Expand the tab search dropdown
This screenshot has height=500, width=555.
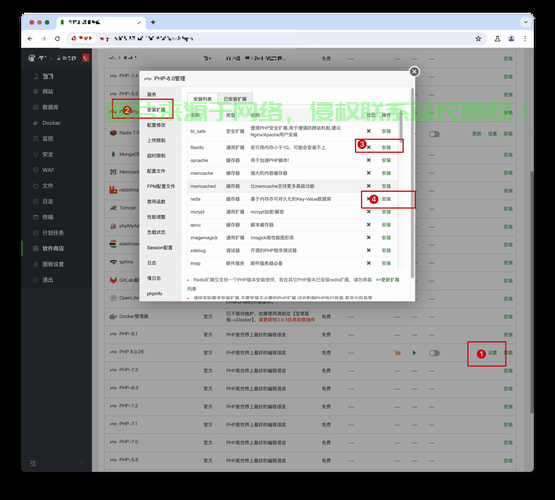[526, 22]
